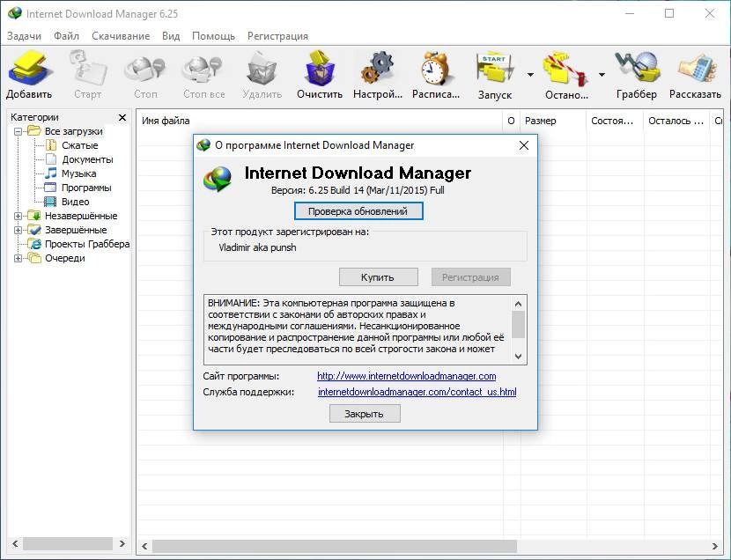Click the Удалить toolbar icon

click(262, 69)
